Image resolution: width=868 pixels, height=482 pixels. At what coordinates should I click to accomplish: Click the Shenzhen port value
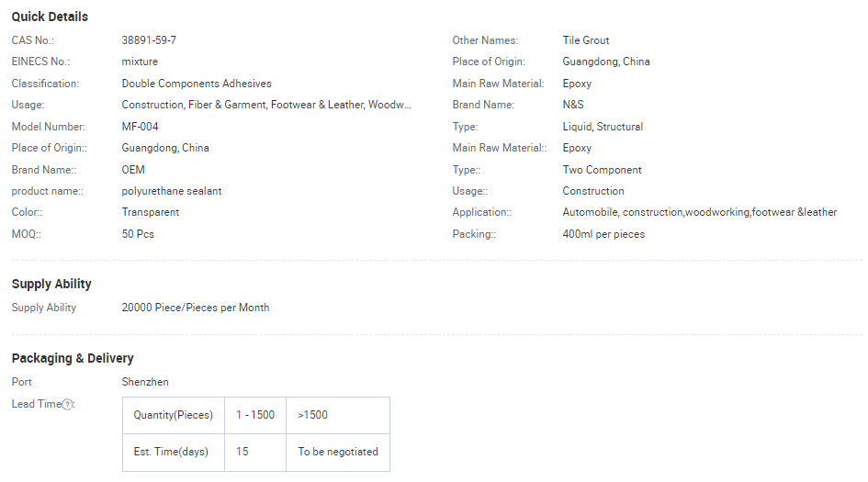click(x=145, y=382)
